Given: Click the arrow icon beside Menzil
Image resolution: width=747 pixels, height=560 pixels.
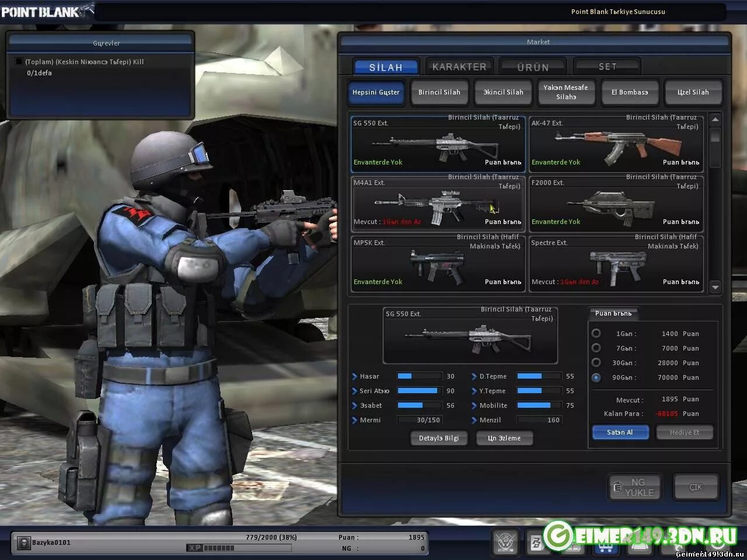Looking at the screenshot, I should pos(474,420).
